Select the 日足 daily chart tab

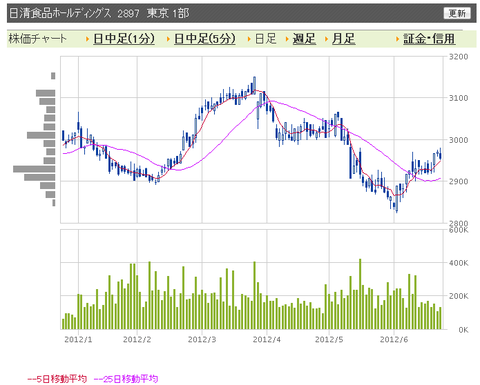(266, 39)
